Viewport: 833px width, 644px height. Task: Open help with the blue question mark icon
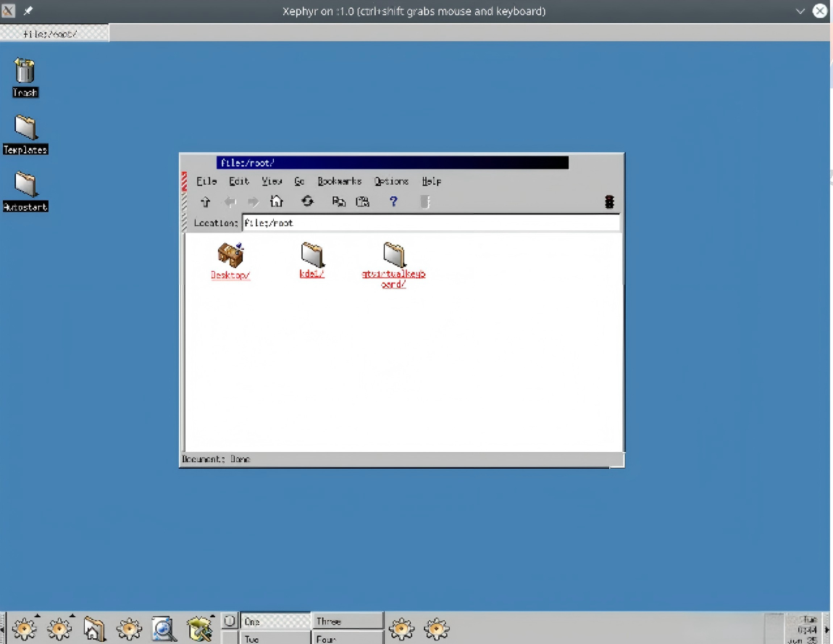(393, 201)
